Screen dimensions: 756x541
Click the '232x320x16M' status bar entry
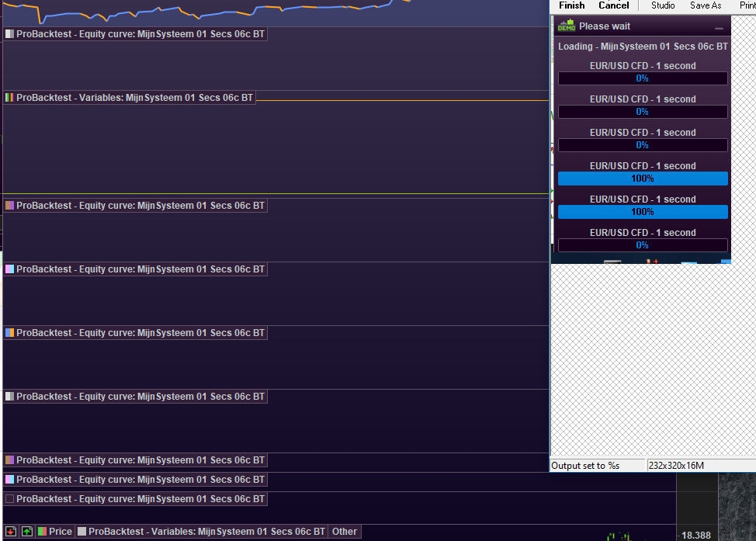[676, 465]
